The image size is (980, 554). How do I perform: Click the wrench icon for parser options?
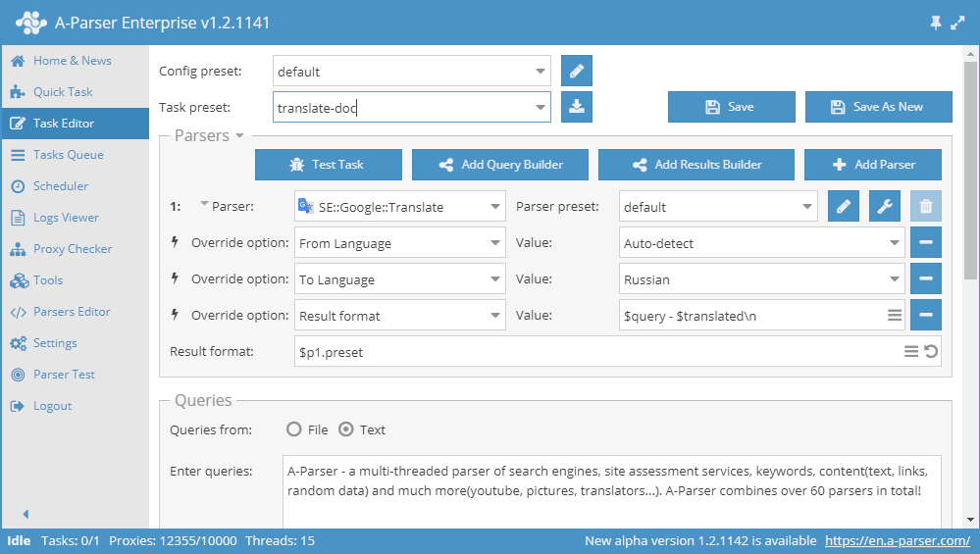click(884, 207)
